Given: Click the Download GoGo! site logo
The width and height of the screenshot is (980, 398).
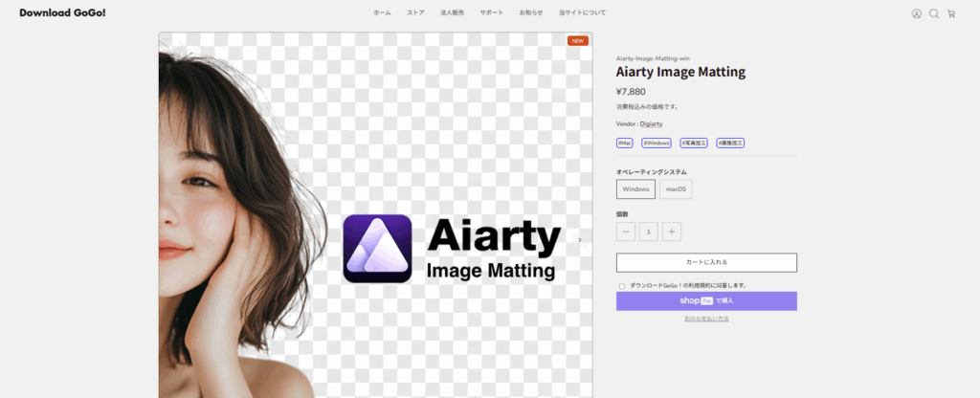Looking at the screenshot, I should click(x=62, y=12).
